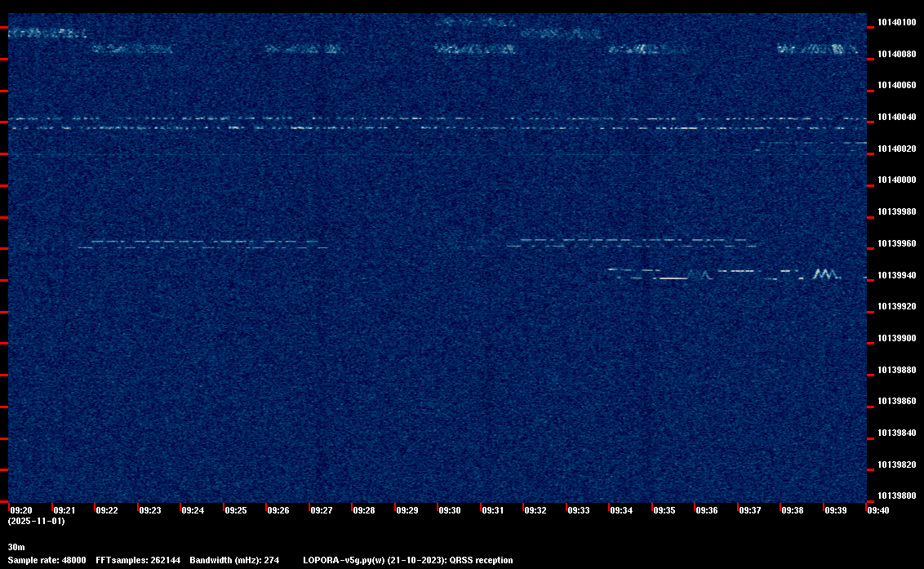Click the 09:28 time label
Image resolution: width=924 pixels, height=569 pixels.
pyautogui.click(x=363, y=510)
